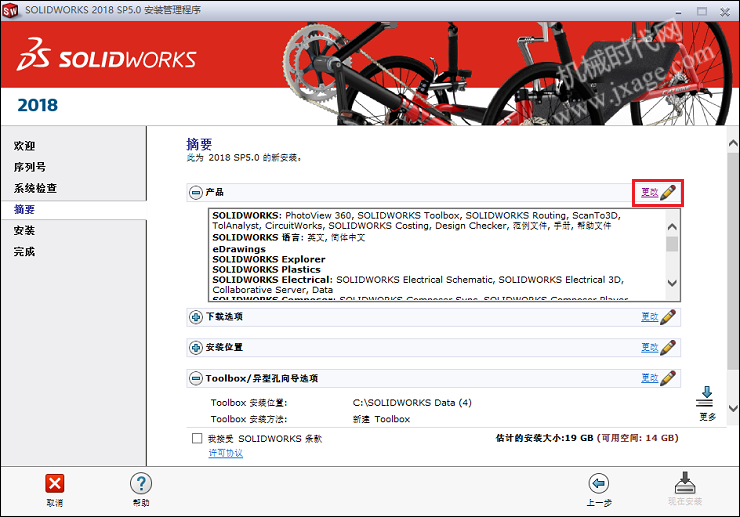Click the Change link for Download Options
740x517 pixels.
(x=649, y=317)
